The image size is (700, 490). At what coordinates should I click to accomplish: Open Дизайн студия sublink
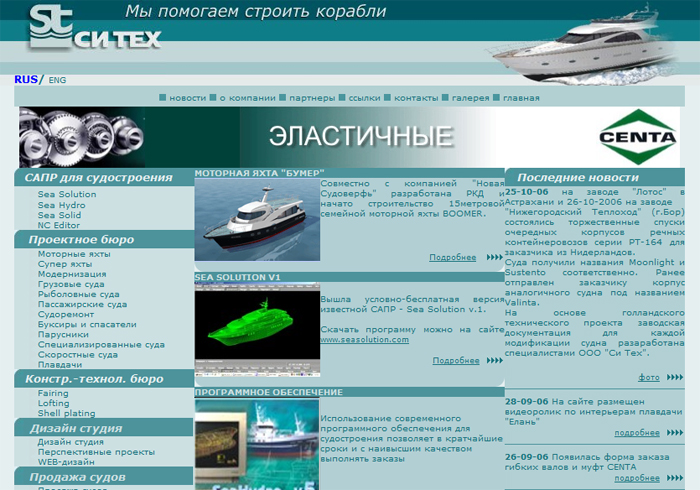[x=71, y=442]
